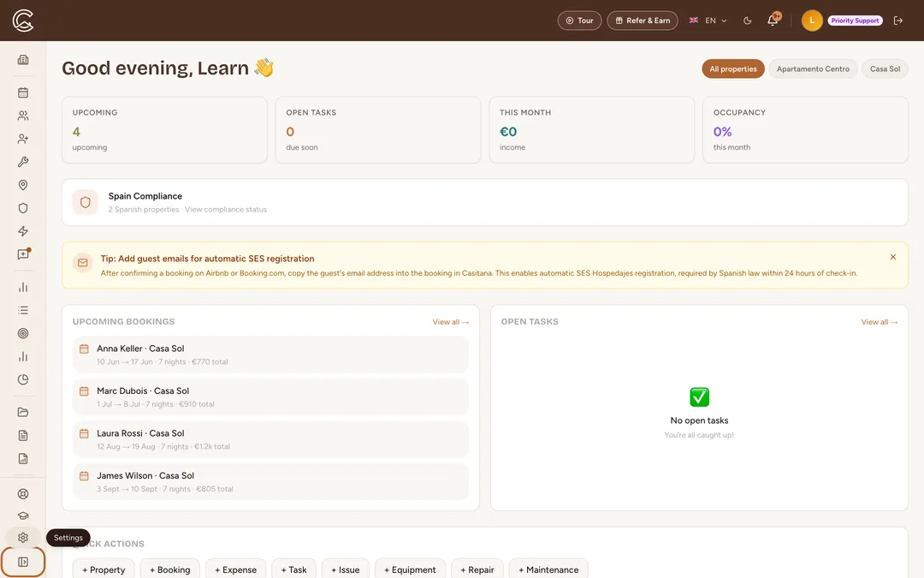Image resolution: width=924 pixels, height=578 pixels.
Task: Open the notifications bell
Action: tap(773, 21)
